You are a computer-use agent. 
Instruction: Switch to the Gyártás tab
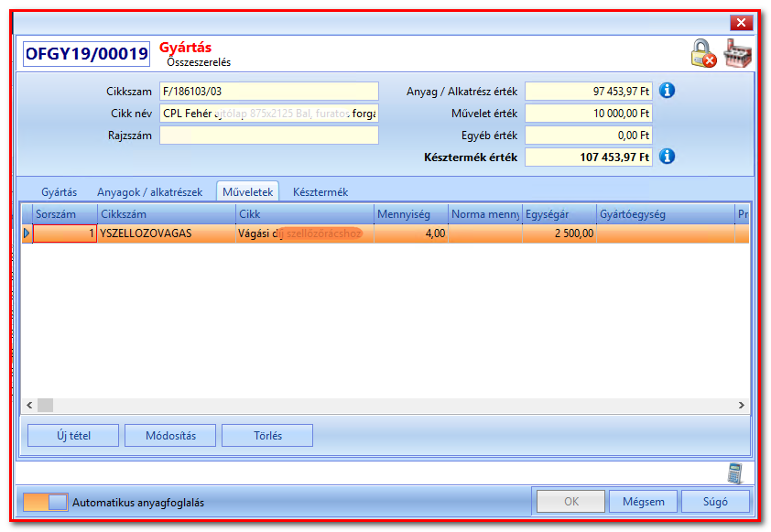59,192
